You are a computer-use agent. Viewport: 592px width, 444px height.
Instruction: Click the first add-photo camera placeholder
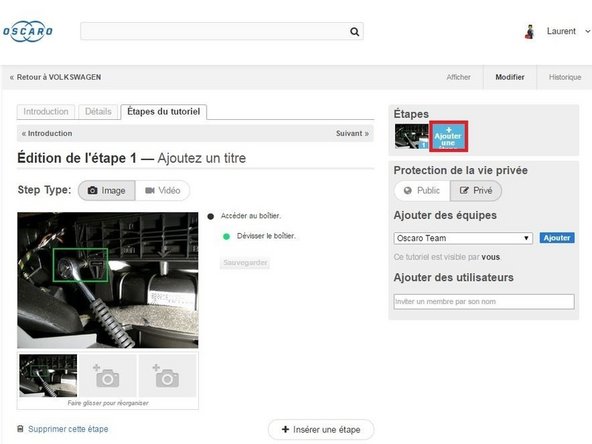(x=108, y=376)
